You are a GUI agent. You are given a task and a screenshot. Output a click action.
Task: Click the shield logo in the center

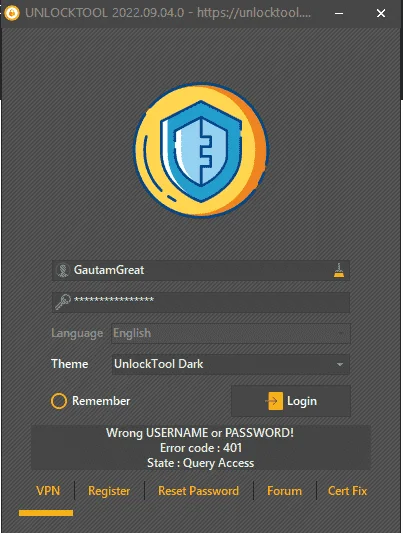tap(201, 151)
